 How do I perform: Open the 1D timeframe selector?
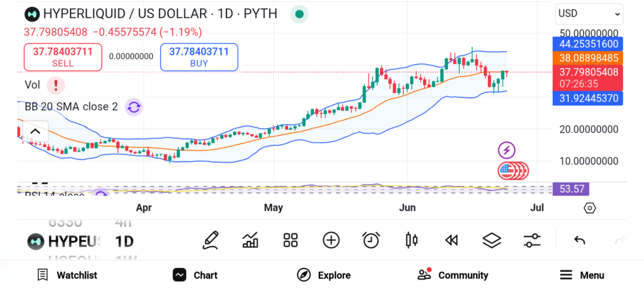point(124,242)
